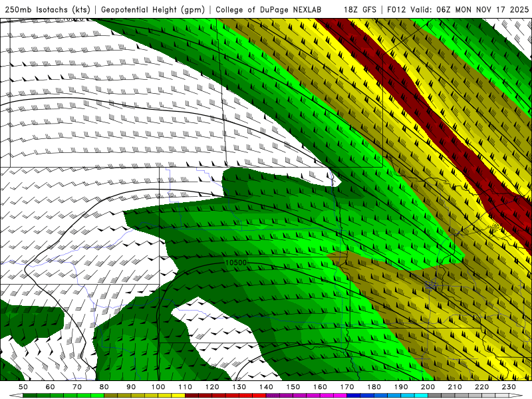The width and height of the screenshot is (532, 399).
Task: Select the 120 value on the legend
Action: coord(212,387)
